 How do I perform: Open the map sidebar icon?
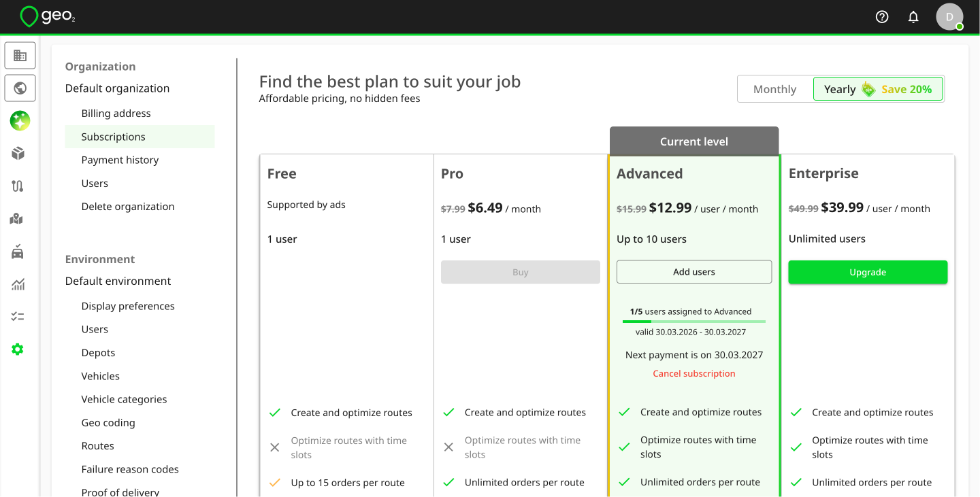(18, 219)
